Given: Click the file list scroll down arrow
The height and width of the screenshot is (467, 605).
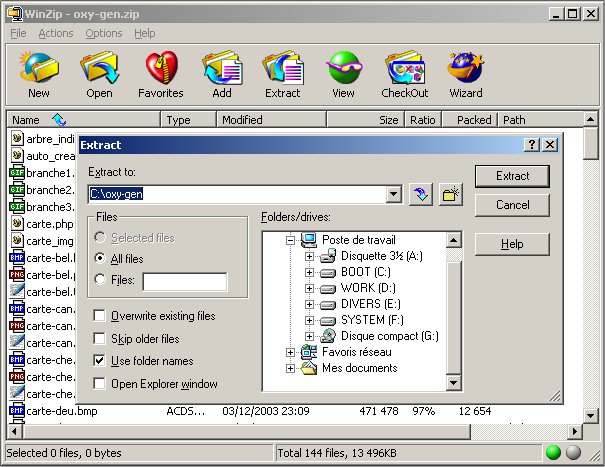Looking at the screenshot, I should (x=590, y=416).
